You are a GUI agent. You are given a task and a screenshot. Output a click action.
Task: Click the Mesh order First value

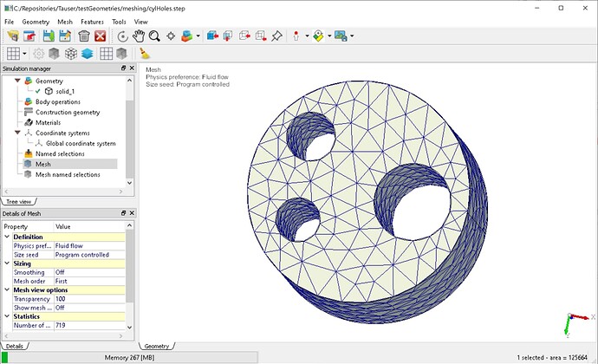click(x=89, y=281)
